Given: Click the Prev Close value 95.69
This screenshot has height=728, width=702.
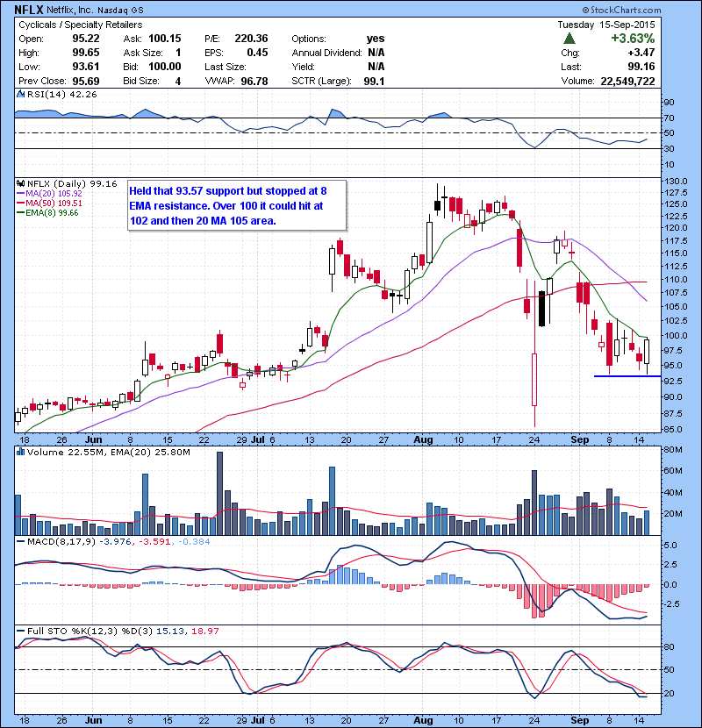Looking at the screenshot, I should click(x=85, y=81).
